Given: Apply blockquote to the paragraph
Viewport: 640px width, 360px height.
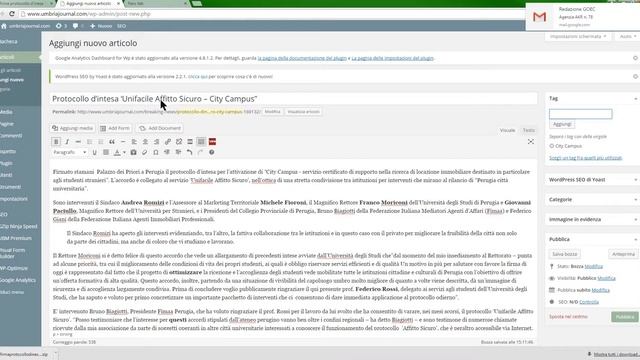Looking at the screenshot, I should pyautogui.click(x=111, y=142).
